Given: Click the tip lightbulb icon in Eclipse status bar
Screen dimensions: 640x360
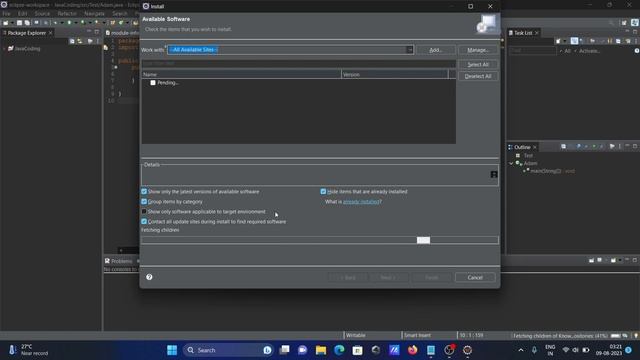Looking at the screenshot, I should click(636, 336).
